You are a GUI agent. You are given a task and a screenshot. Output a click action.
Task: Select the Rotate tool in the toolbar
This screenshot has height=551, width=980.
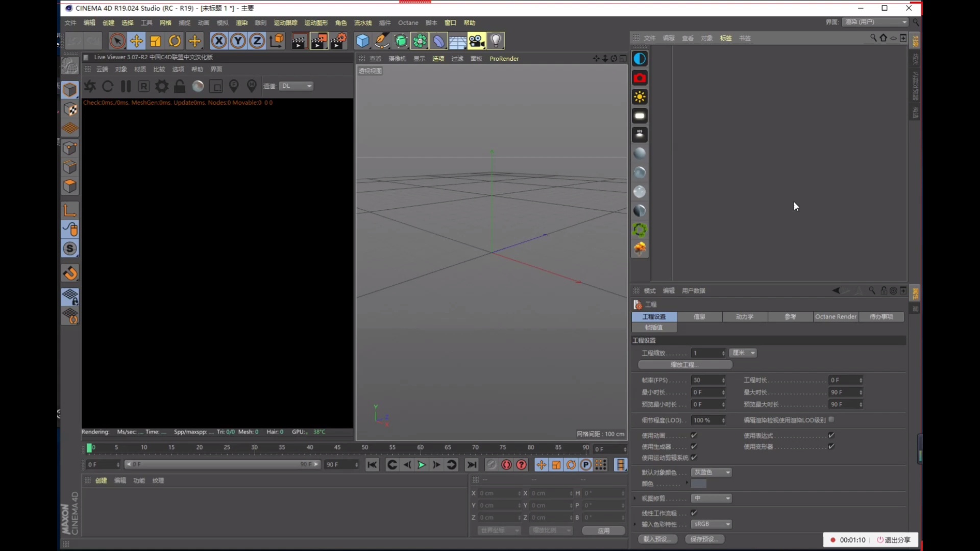175,41
